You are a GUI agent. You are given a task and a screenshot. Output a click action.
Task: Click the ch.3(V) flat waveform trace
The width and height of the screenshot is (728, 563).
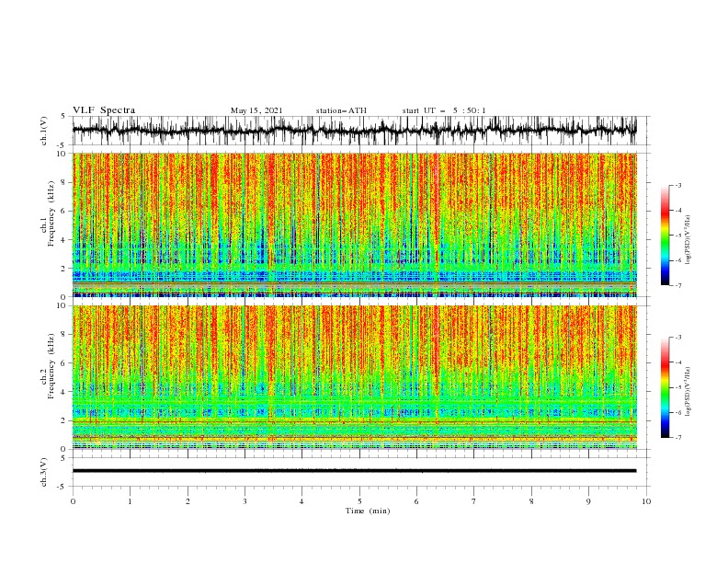[x=354, y=471]
